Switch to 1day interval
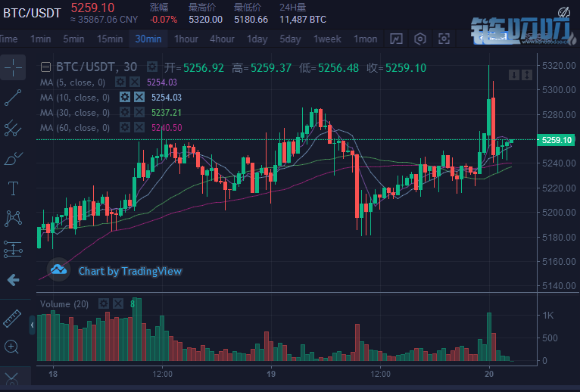Image resolution: width=580 pixels, height=392 pixels. point(257,39)
